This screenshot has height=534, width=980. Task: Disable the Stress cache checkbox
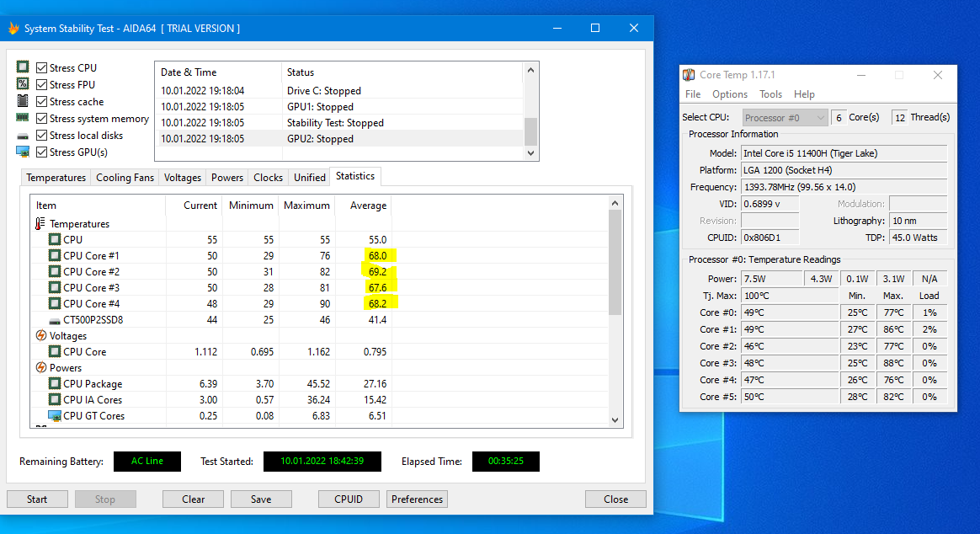pos(42,101)
